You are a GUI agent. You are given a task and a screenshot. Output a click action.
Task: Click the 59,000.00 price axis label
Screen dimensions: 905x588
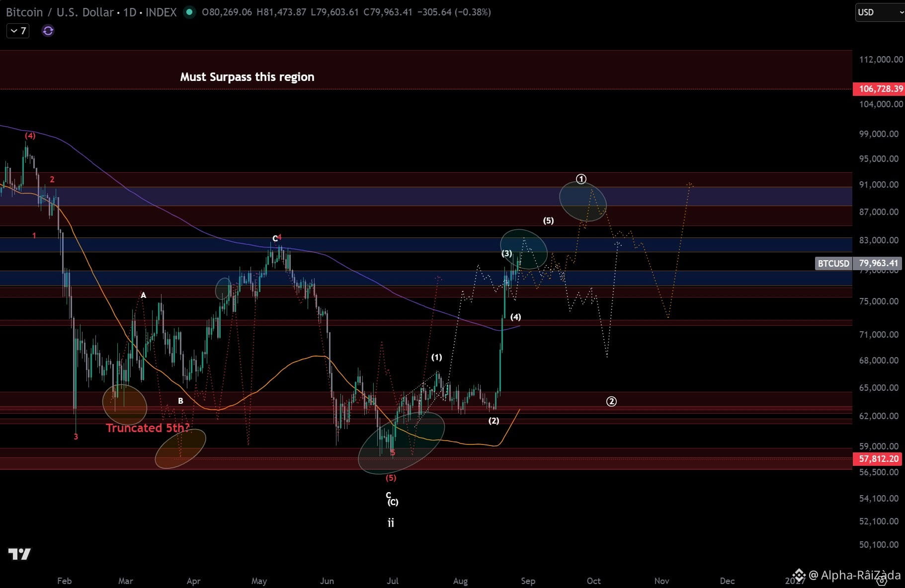point(879,446)
